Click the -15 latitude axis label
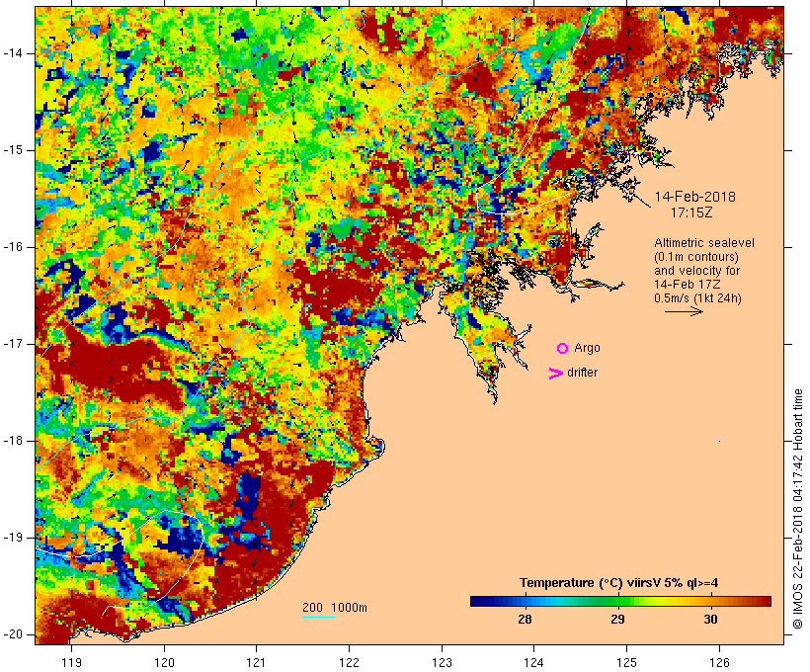The width and height of the screenshot is (810, 672). (x=13, y=150)
